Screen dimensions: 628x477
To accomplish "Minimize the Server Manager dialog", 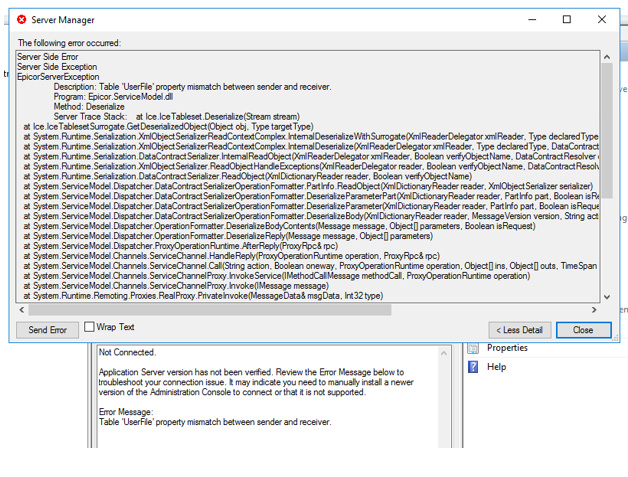I will click(532, 19).
